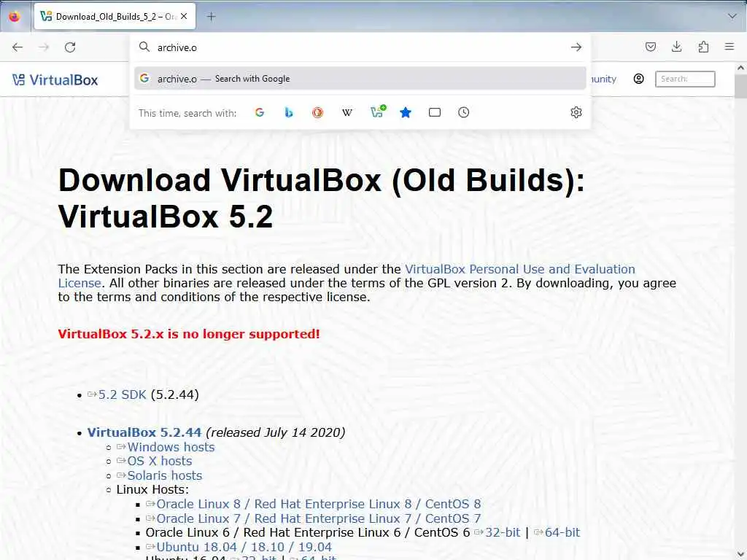
Task: Open Oracle Linux 8 / CentOS 8 link
Action: point(318,504)
